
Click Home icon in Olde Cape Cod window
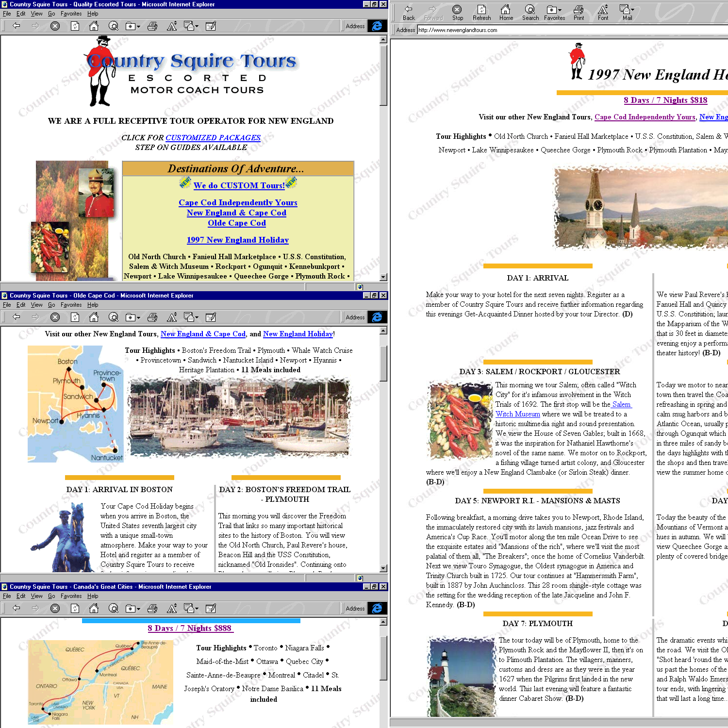coord(94,317)
